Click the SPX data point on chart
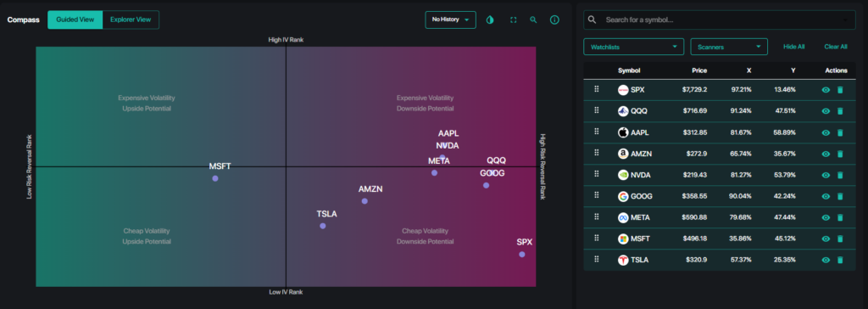 point(521,254)
